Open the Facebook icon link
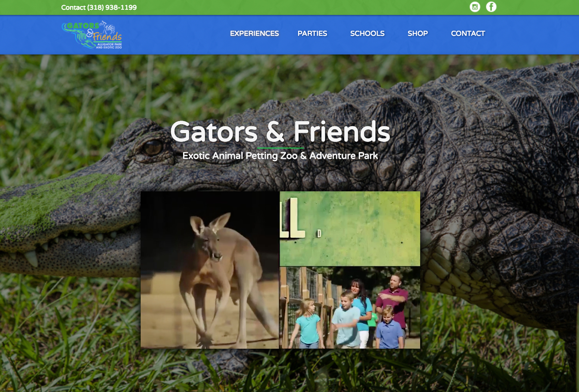 (491, 7)
